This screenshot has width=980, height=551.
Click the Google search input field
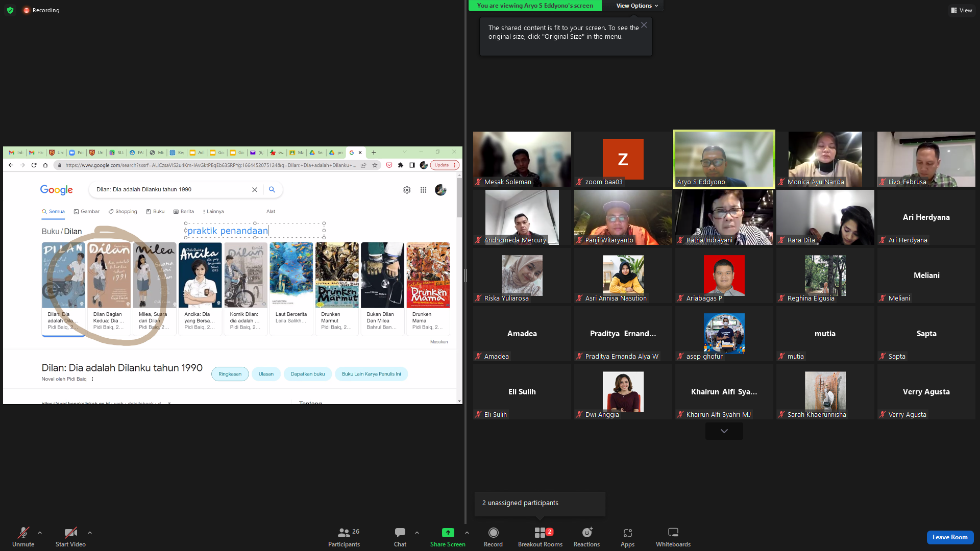(x=171, y=190)
